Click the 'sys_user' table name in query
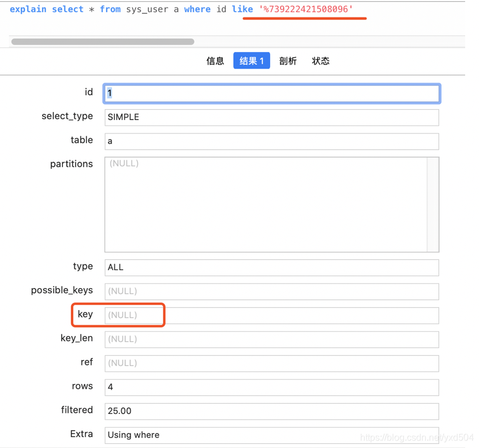 (x=147, y=9)
